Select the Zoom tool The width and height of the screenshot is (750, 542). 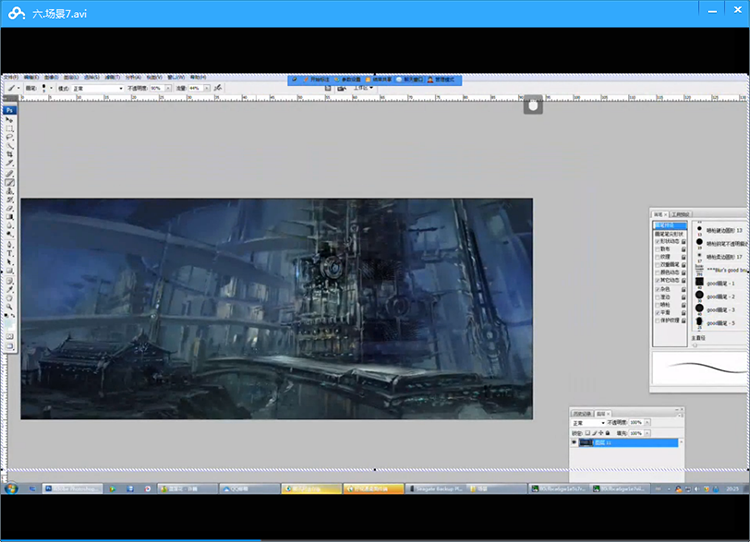tap(9, 306)
